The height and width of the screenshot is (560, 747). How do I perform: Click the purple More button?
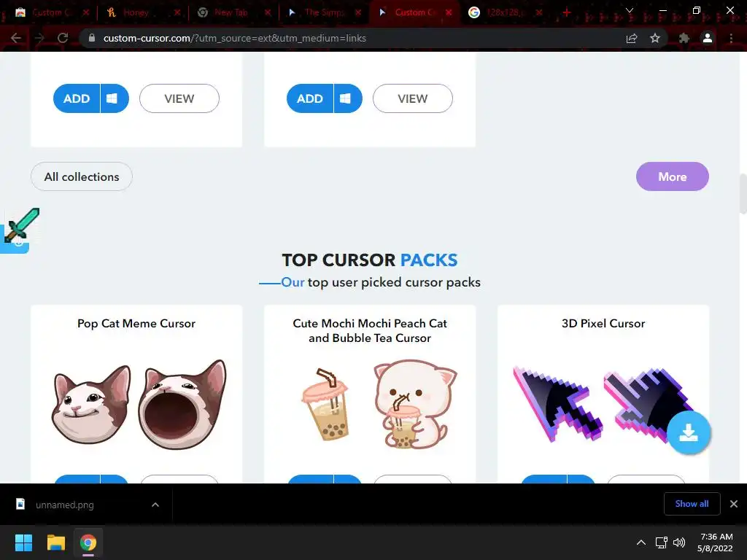[x=672, y=176]
